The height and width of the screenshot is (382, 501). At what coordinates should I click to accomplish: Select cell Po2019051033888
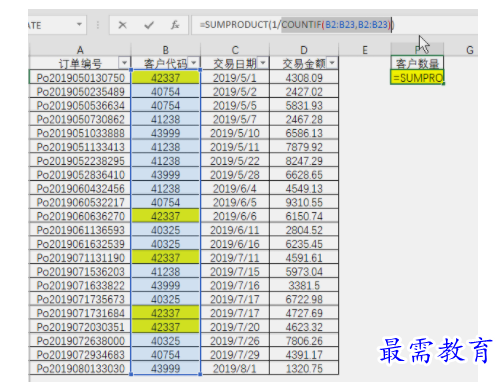[80, 133]
